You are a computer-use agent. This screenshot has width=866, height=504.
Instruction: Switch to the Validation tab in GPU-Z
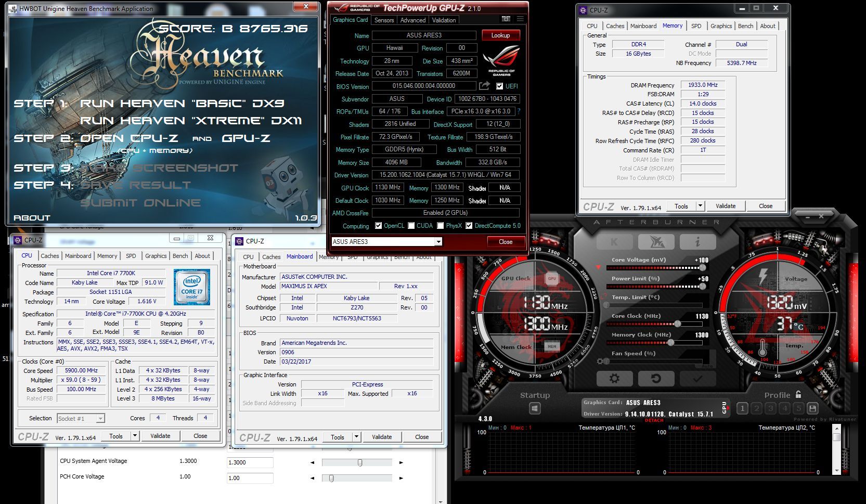(x=444, y=20)
